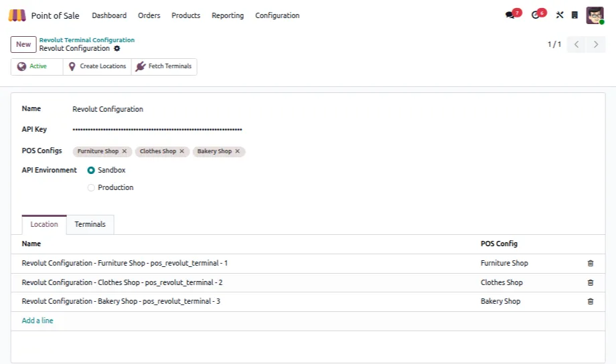Open the Orders menu
The image size is (616, 364).
coord(149,15)
